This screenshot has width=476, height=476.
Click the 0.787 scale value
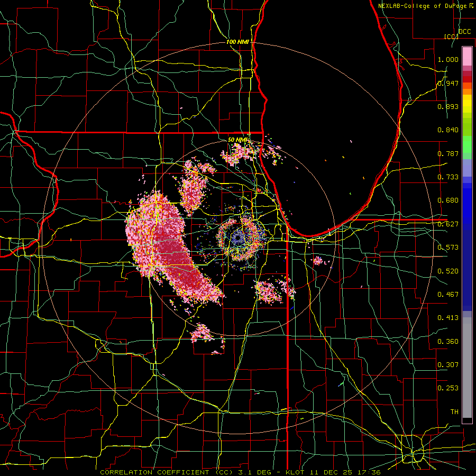click(448, 153)
